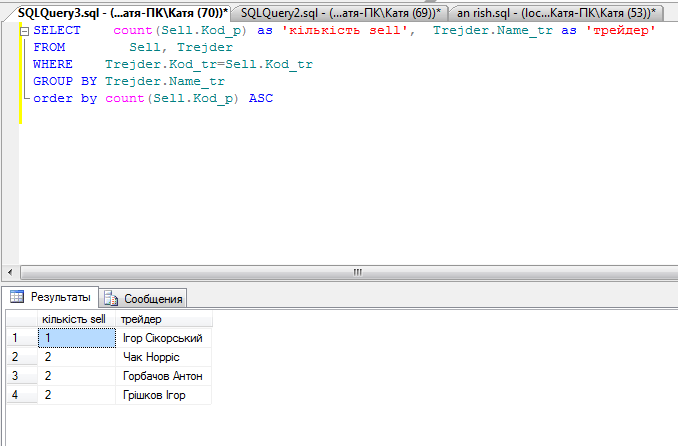Select the cell with Чак Норріс
The width and height of the screenshot is (678, 446).
(163, 357)
